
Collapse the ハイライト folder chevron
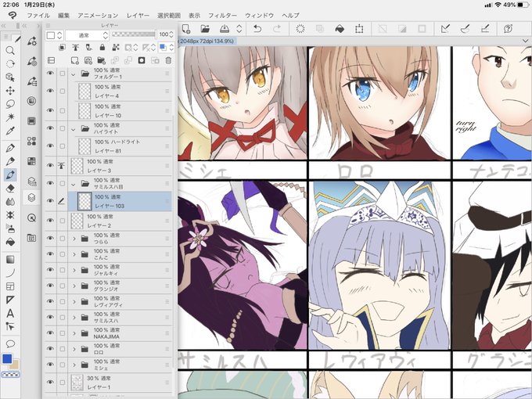click(x=74, y=129)
